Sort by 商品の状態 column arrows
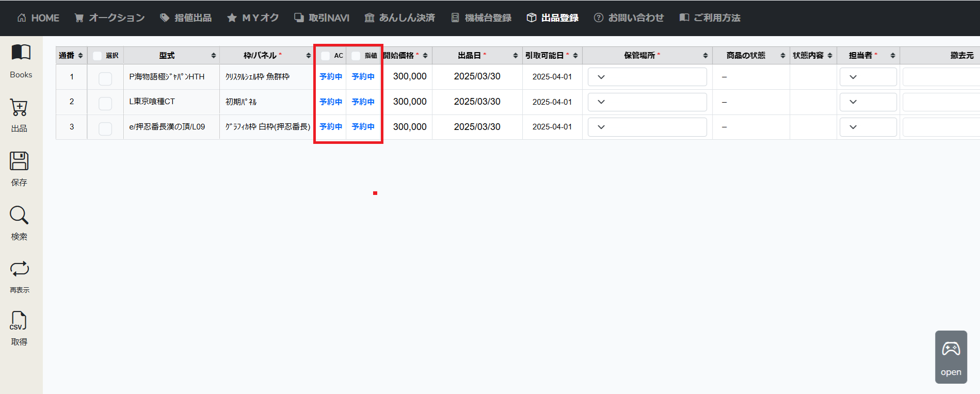Viewport: 980px width, 394px height. (783, 56)
